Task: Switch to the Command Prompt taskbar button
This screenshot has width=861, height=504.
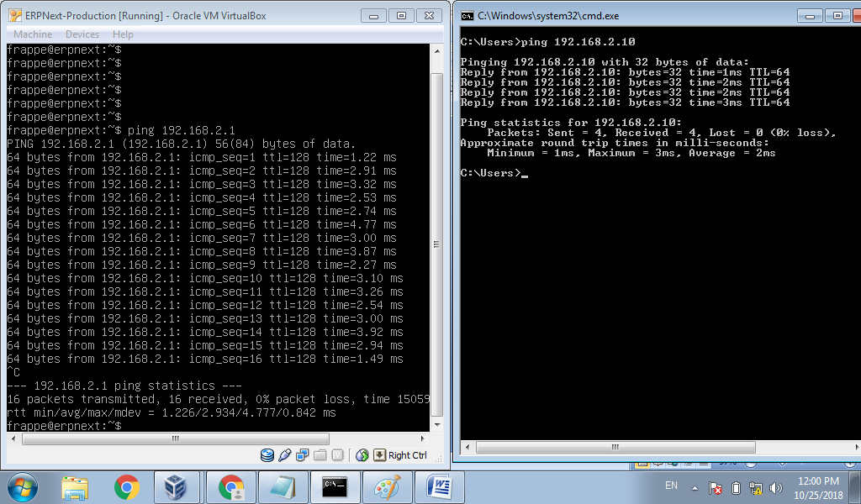Action: [335, 487]
